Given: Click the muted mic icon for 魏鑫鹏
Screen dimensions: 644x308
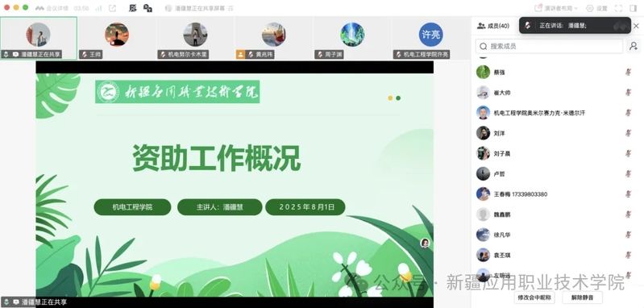Looking at the screenshot, I should pos(628,214).
